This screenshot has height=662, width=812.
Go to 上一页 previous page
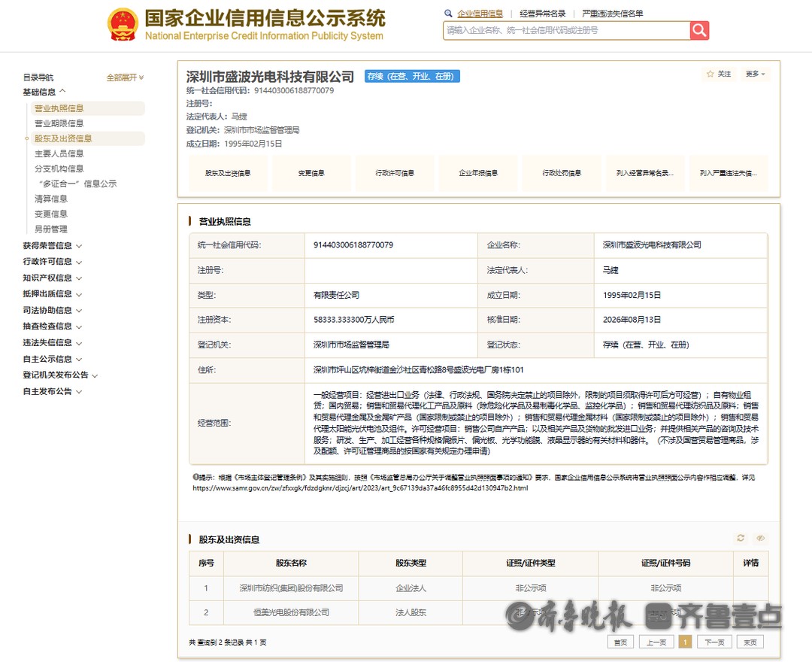tap(656, 642)
